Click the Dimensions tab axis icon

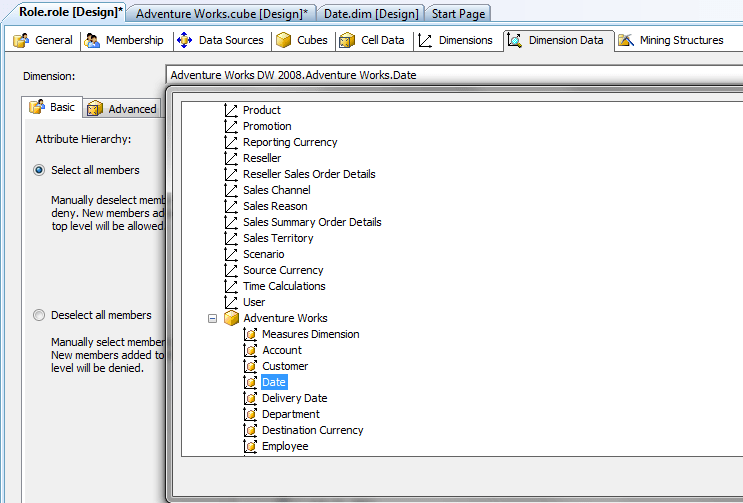(x=425, y=40)
